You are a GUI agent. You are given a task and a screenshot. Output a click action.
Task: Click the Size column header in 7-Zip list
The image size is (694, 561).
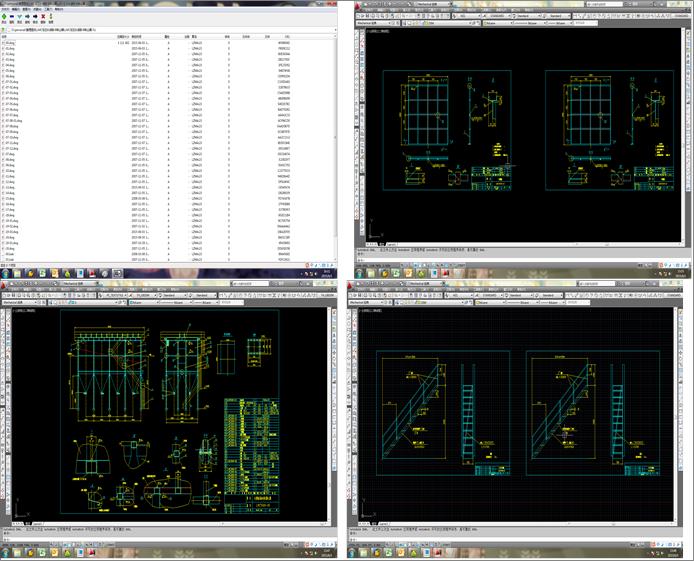pyautogui.click(x=122, y=36)
